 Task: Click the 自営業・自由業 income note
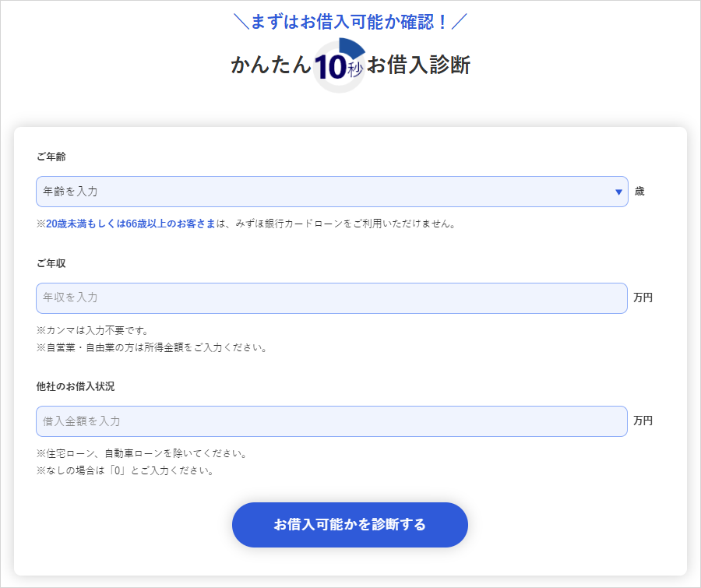click(x=152, y=348)
